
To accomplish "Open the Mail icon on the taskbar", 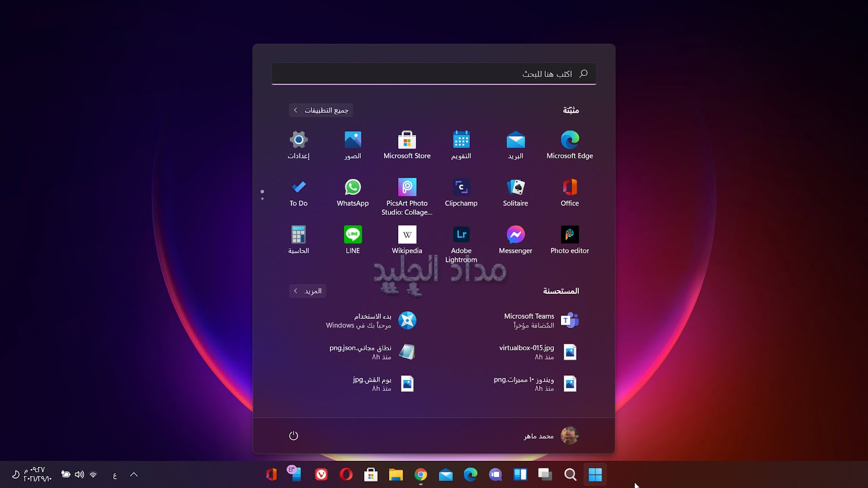I will (x=445, y=475).
